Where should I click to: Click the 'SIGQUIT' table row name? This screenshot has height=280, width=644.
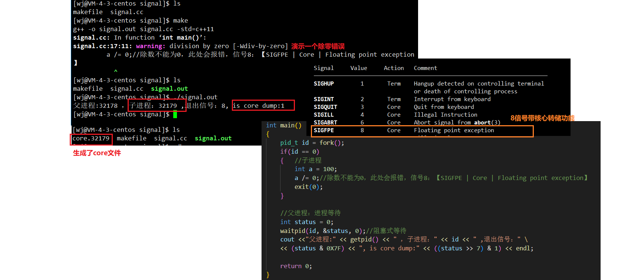[x=325, y=107]
